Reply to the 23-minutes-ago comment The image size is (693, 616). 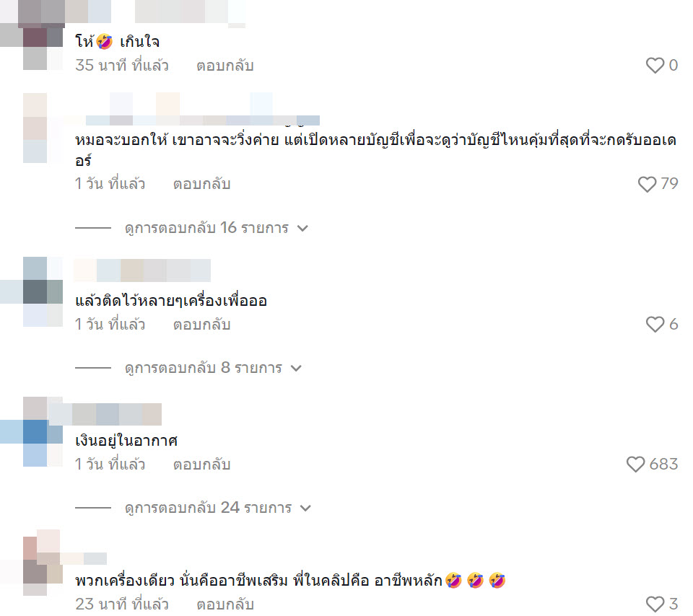tap(225, 604)
